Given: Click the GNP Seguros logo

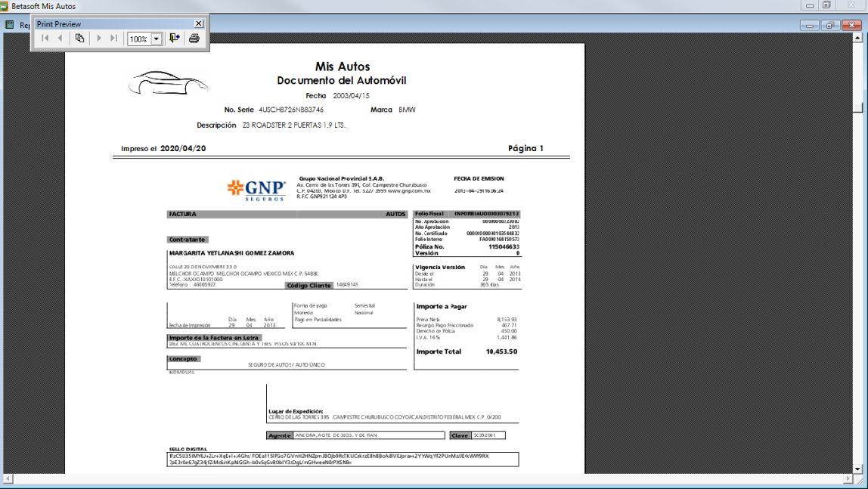Looking at the screenshot, I should [257, 190].
